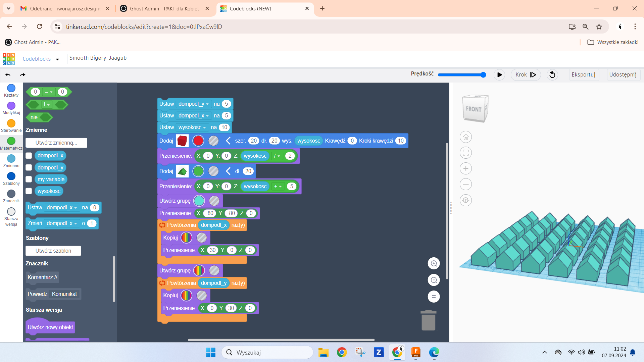Pick green color on roof block
Viewport: 644px width, 362px height.
[x=198, y=171]
